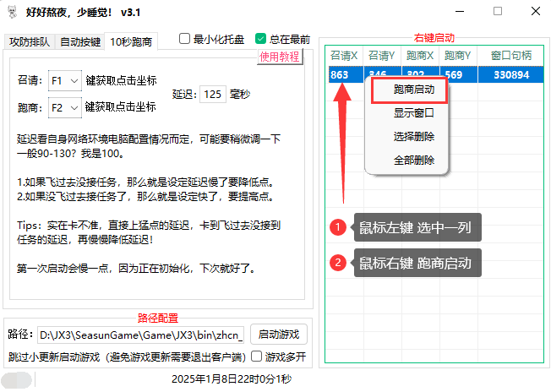Open the 跑商 hotkey dropdown showing F2
This screenshot has width=551, height=392.
click(x=65, y=107)
